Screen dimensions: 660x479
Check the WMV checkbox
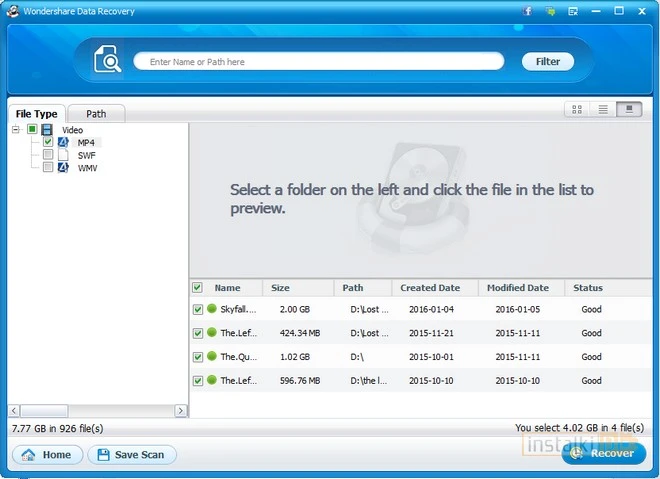[x=48, y=167]
